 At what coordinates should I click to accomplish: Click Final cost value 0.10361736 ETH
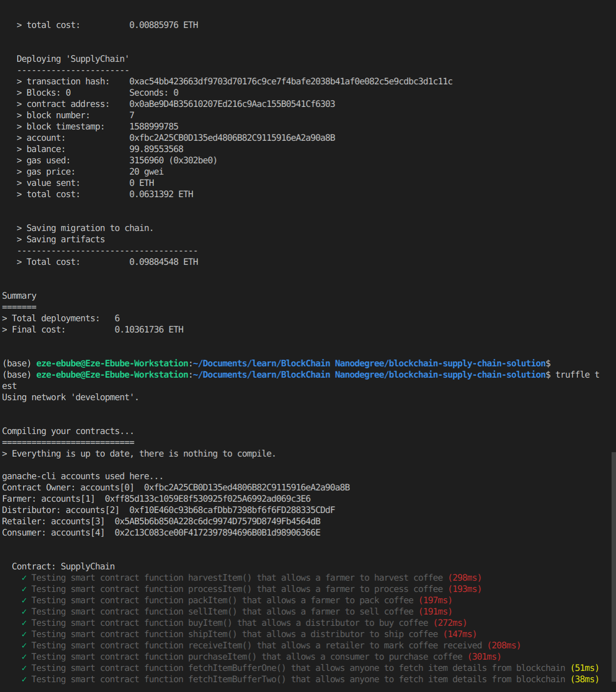click(x=149, y=330)
